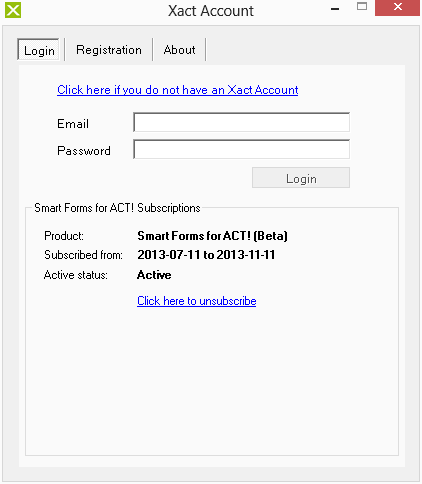Viewport: 422px width, 484px height.
Task: Click the Password field label
Action: click(x=84, y=151)
